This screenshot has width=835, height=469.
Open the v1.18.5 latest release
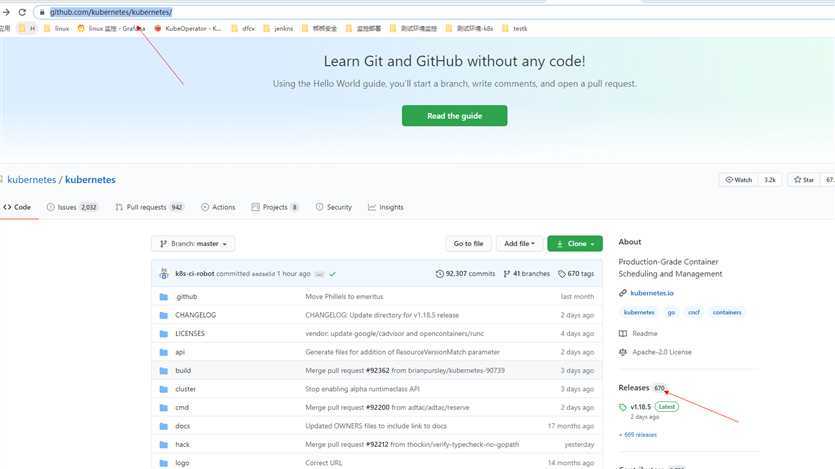click(641, 407)
